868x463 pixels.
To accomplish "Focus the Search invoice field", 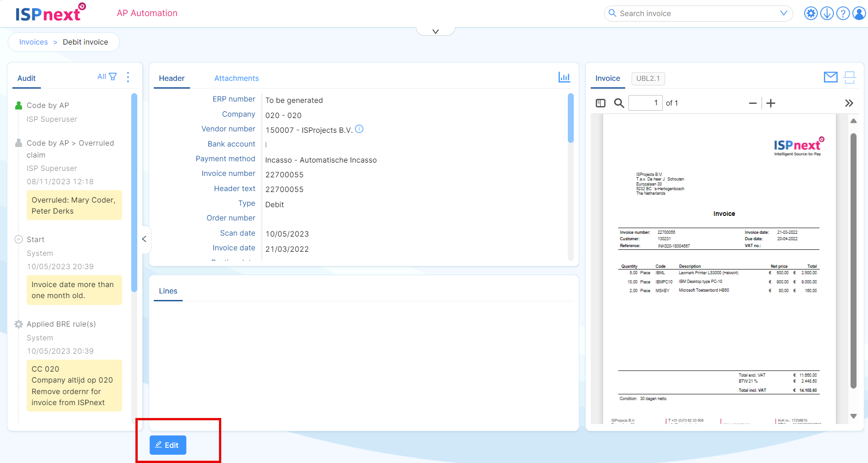I will (x=698, y=13).
